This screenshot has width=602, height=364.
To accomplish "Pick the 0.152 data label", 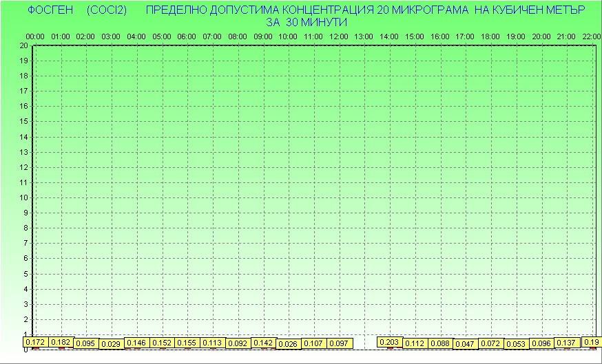I will 162,343.
